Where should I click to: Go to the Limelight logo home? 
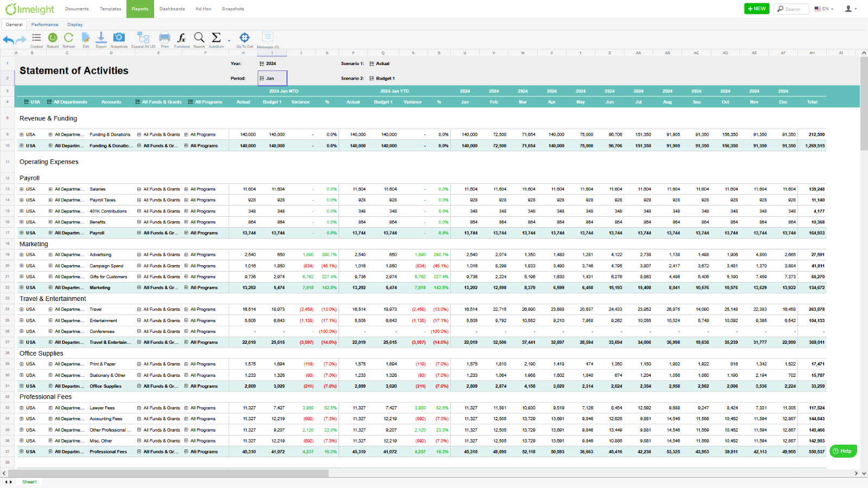(30, 9)
